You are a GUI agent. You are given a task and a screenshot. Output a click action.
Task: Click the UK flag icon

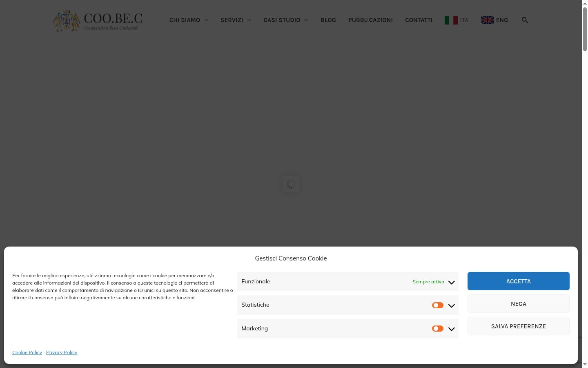[488, 20]
